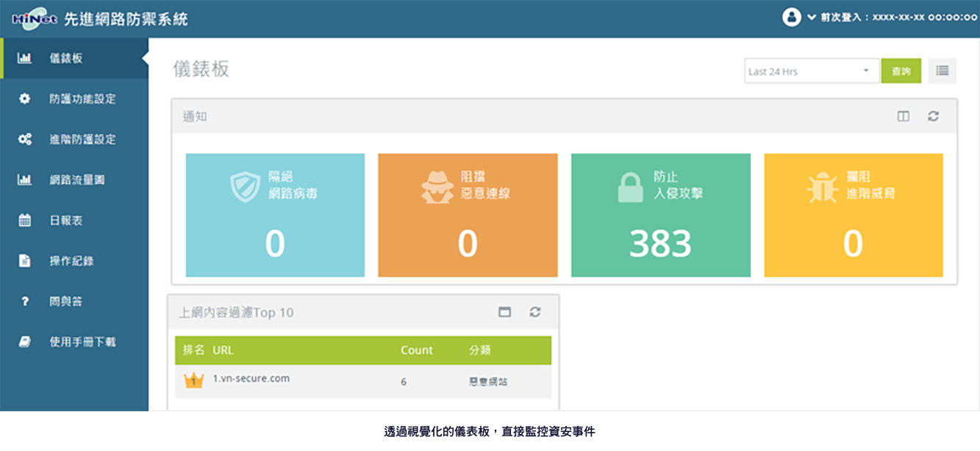Open the Last 24 Hrs time range dropdown
Screen dimensions: 980x451
(811, 71)
